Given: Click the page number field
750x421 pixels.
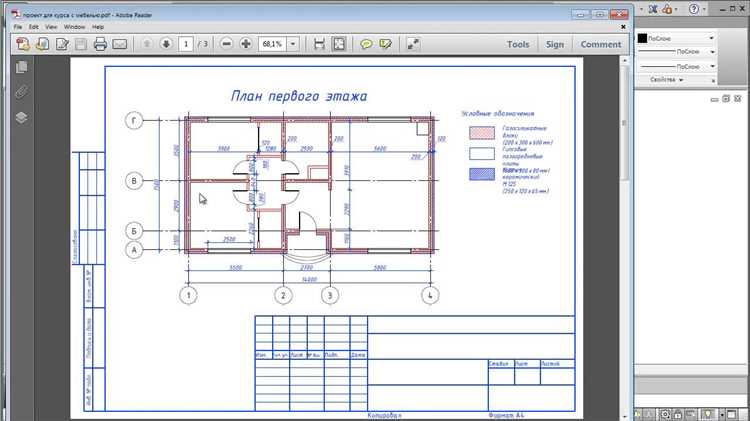Looking at the screenshot, I should point(186,44).
